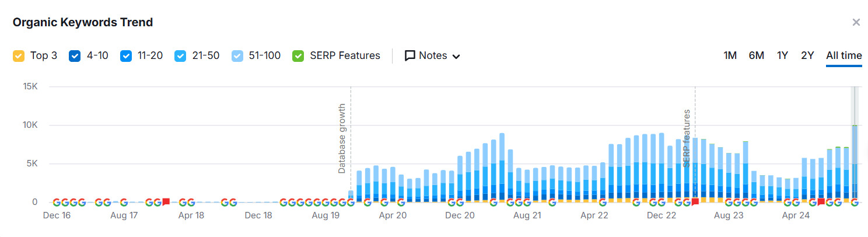
Task: Click the red note flag between Aug 17 and Apr 18
Action: point(166,202)
